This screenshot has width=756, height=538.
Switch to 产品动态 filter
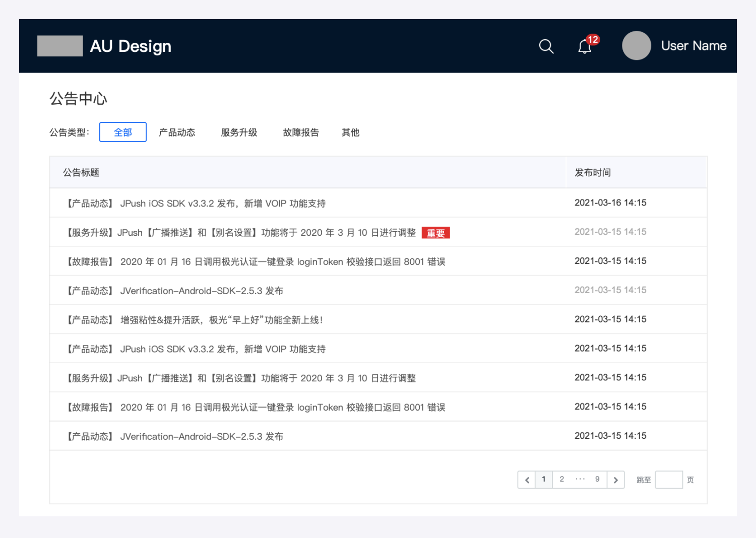coord(177,132)
